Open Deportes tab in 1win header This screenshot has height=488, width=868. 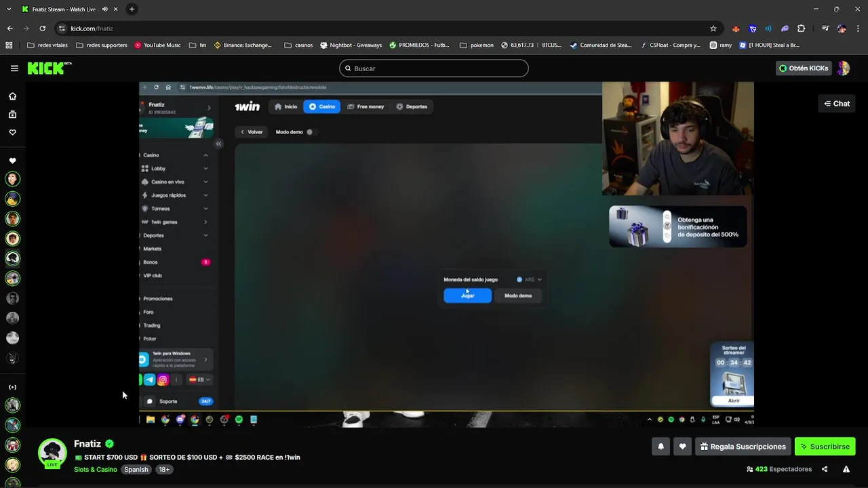(x=412, y=106)
